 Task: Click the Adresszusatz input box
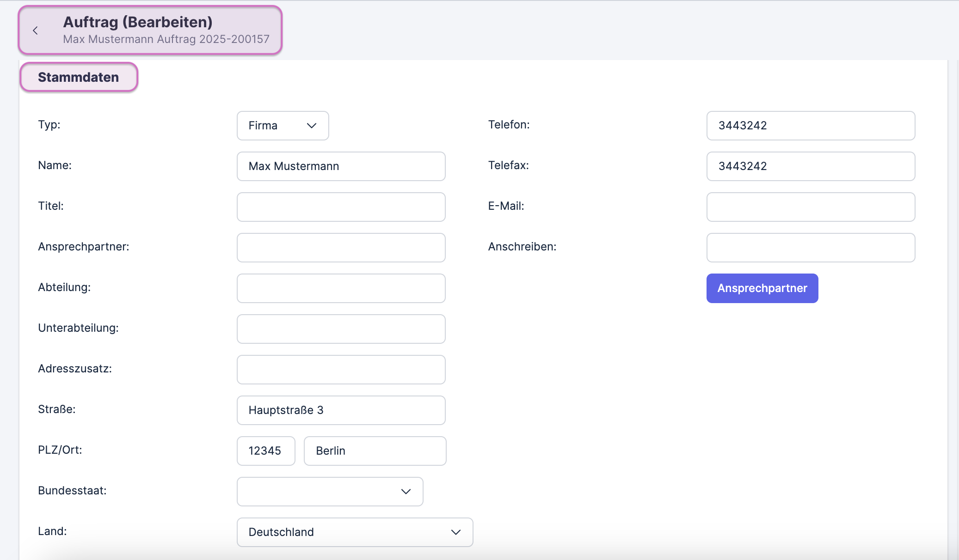(341, 370)
